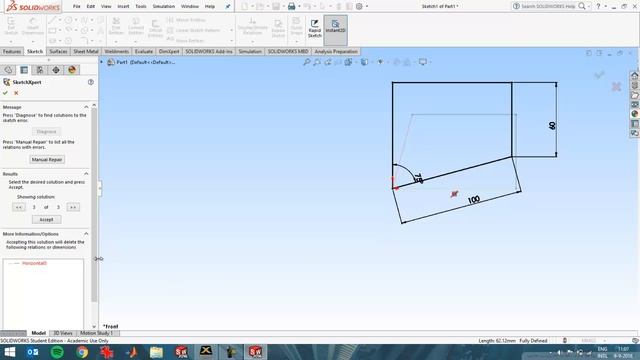
Task: Switch to the Evaluate tab
Action: click(144, 51)
